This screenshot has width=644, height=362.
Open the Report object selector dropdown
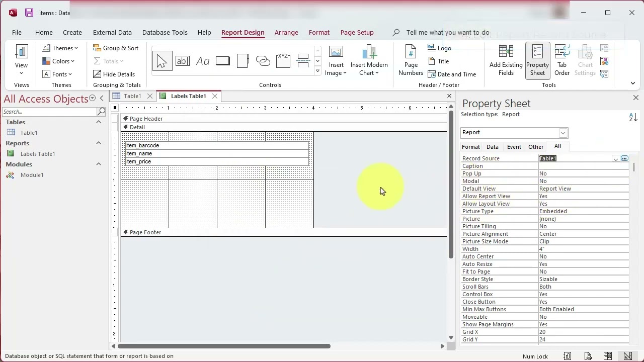563,133
